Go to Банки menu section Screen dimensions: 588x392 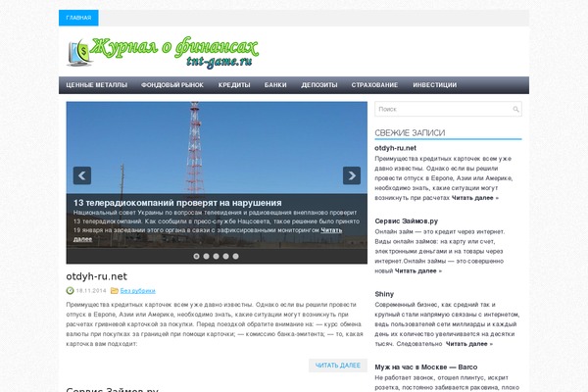pyautogui.click(x=275, y=85)
